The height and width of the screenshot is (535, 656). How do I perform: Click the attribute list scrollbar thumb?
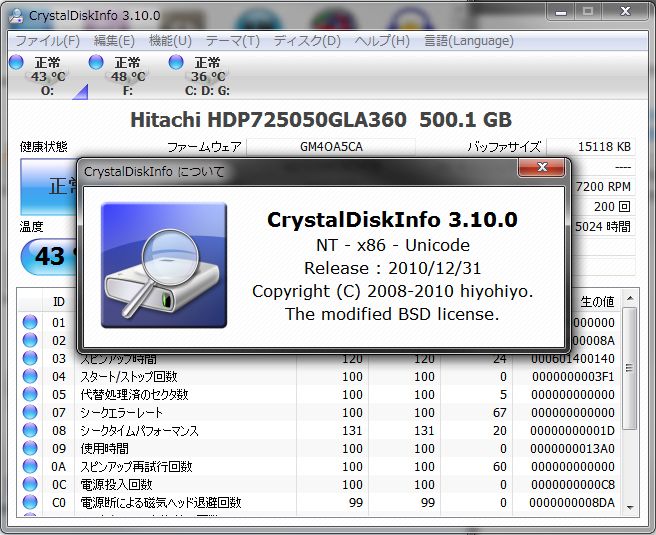click(629, 368)
